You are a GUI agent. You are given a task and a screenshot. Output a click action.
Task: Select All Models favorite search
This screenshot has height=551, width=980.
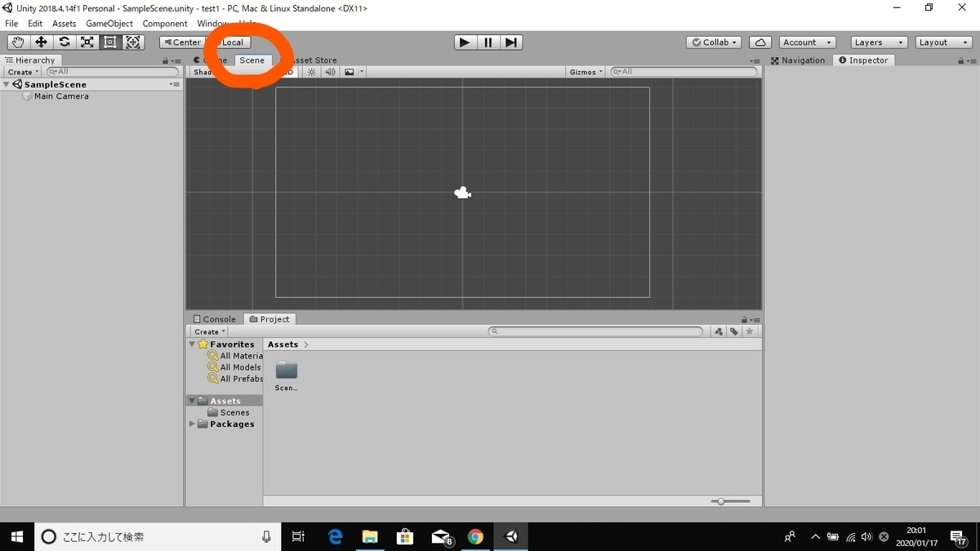tap(234, 367)
